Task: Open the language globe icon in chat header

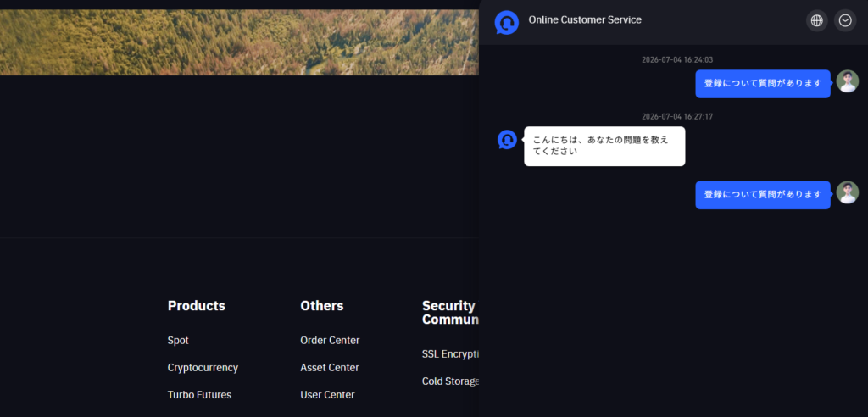Action: point(816,21)
